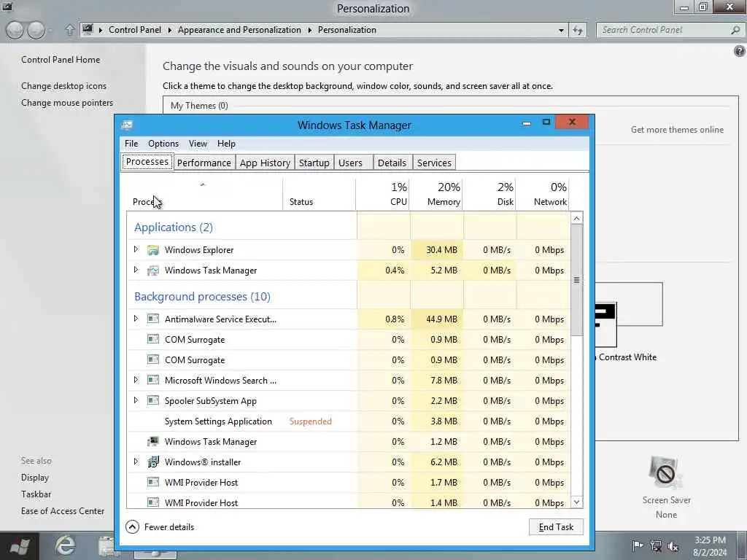Open Change desktop icons link

(x=64, y=86)
